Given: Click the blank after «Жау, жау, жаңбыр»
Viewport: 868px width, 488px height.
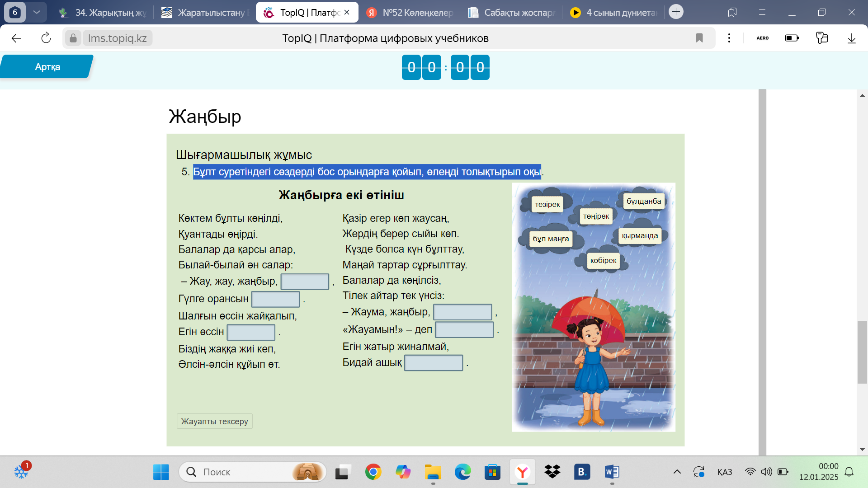Looking at the screenshot, I should click(305, 282).
